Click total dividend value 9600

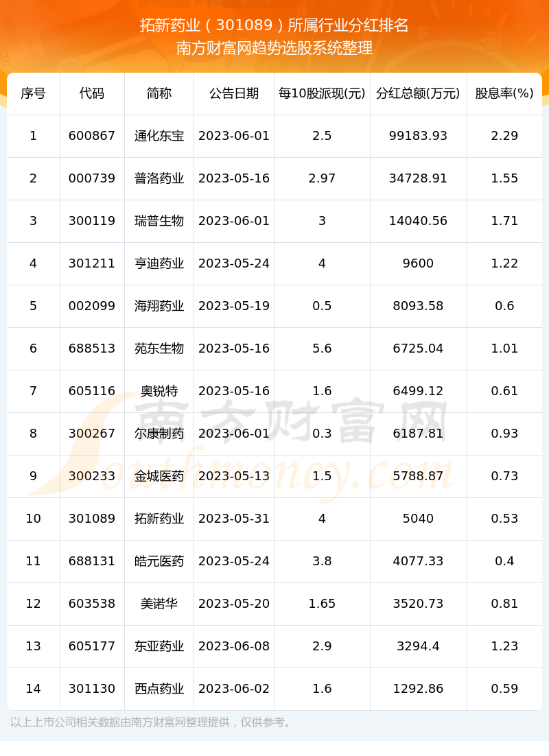pyautogui.click(x=418, y=263)
